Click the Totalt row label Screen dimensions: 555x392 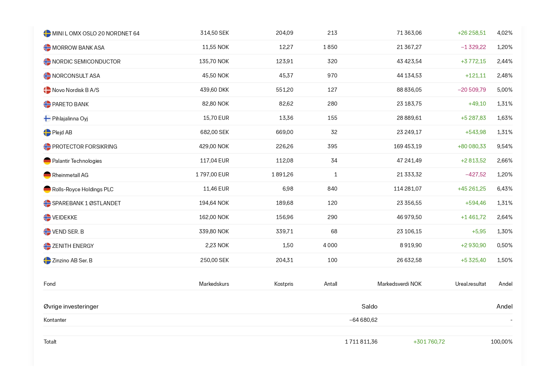50,342
